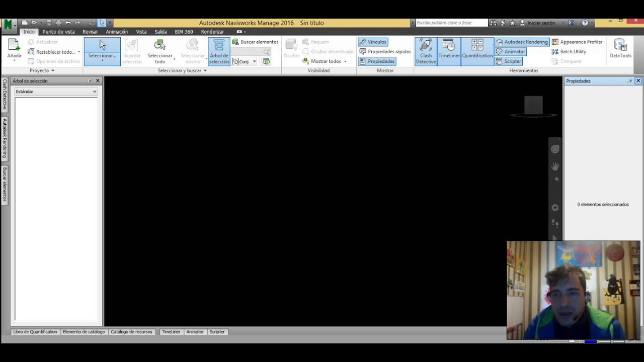Open Buscar elementos docked side tab
This screenshot has height=362, width=644.
coord(5,185)
